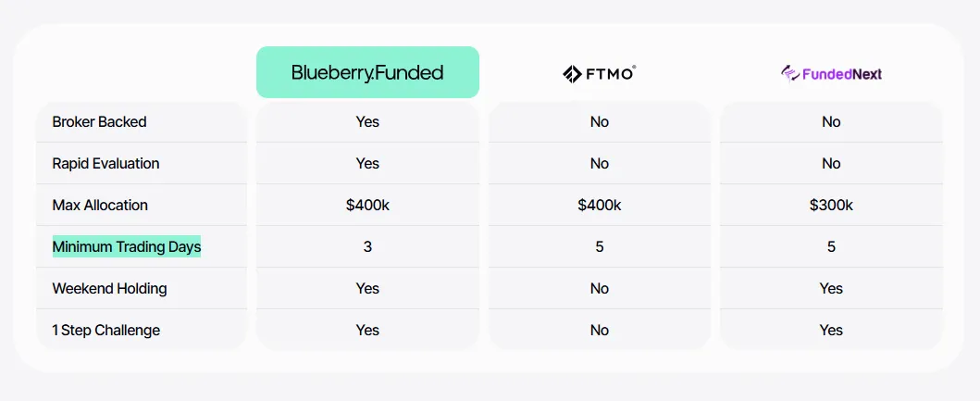Select the Weekend Holding row label
The height and width of the screenshot is (401, 980).
coord(109,288)
